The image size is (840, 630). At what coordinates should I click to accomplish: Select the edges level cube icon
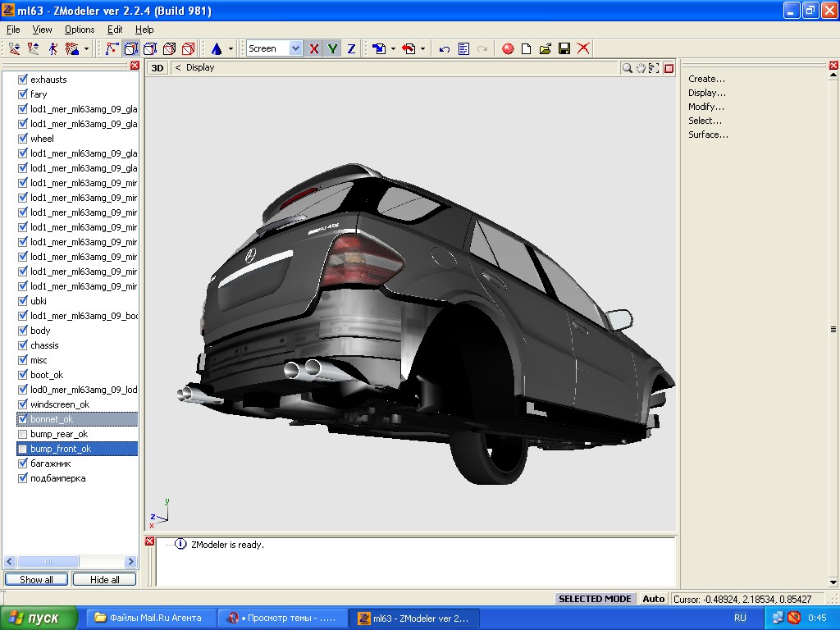pyautogui.click(x=130, y=48)
